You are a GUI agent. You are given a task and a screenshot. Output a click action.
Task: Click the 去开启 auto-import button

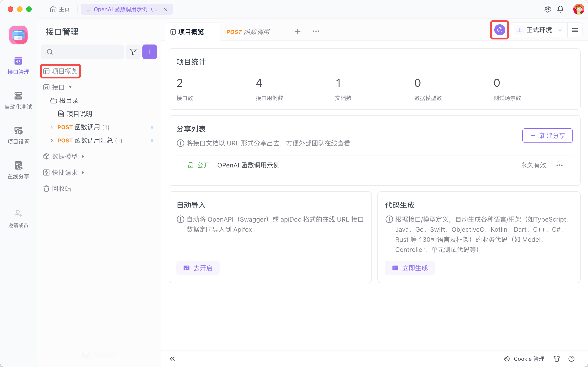tap(198, 268)
